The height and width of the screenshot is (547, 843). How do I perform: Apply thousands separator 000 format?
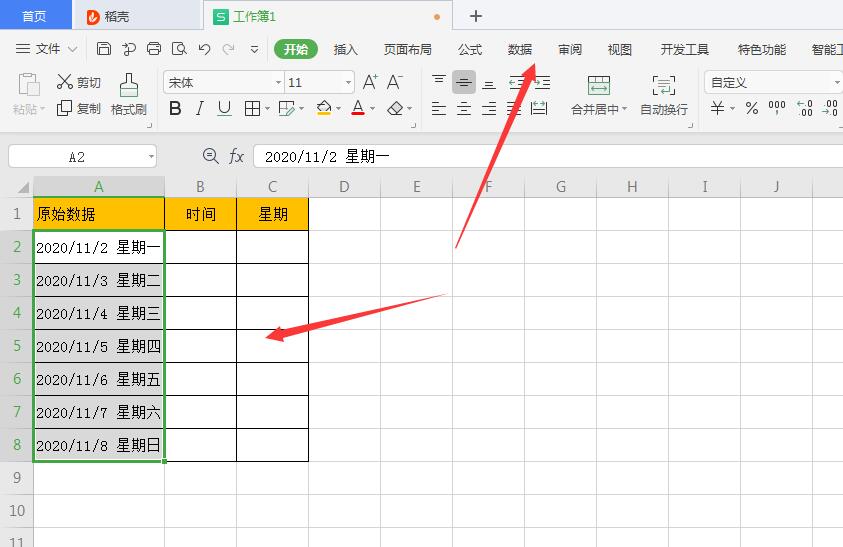[x=777, y=107]
